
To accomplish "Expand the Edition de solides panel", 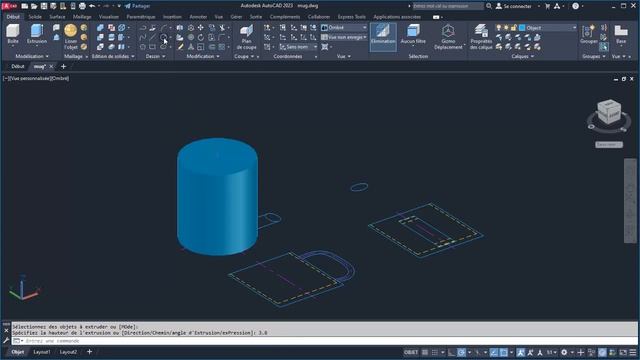I will click(x=113, y=56).
